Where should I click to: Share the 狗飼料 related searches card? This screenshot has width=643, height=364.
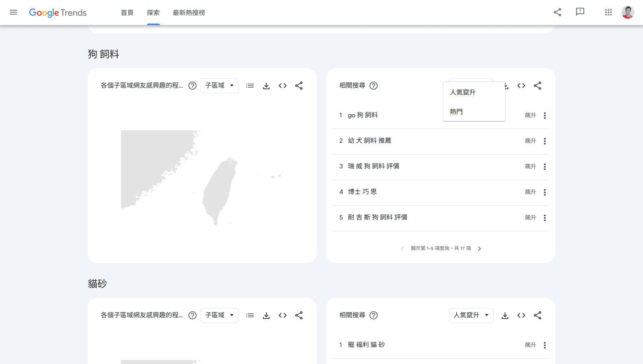point(537,86)
